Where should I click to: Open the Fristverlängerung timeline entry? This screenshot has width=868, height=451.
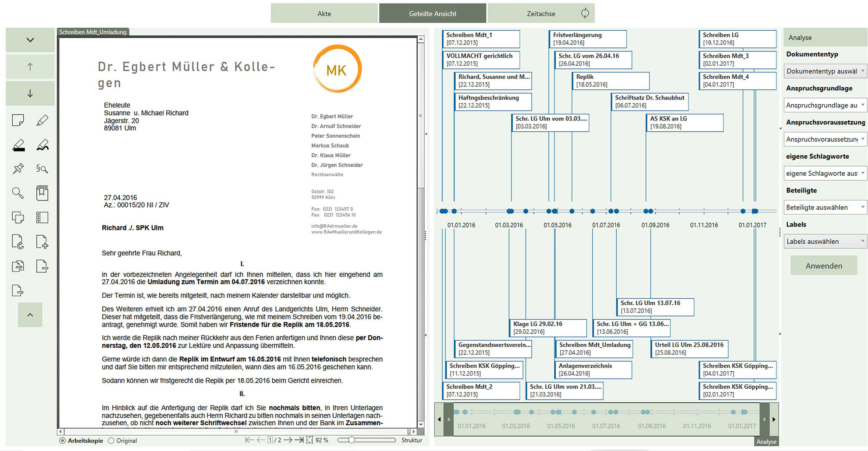(587, 39)
